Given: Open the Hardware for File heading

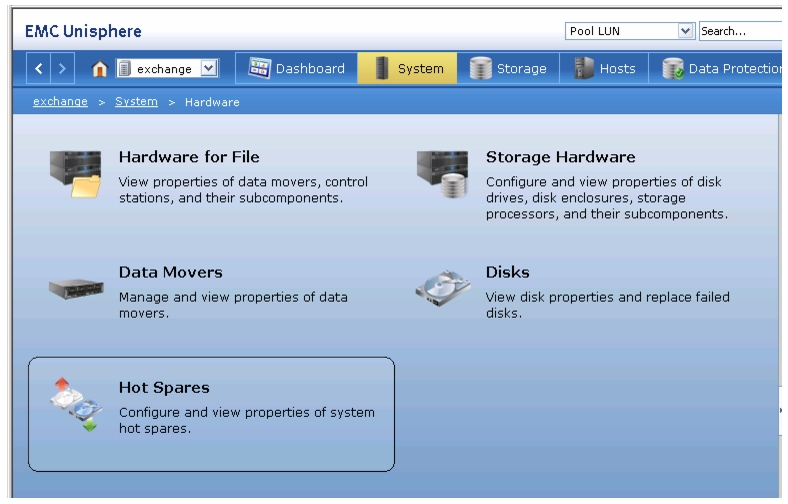Looking at the screenshot, I should 189,157.
